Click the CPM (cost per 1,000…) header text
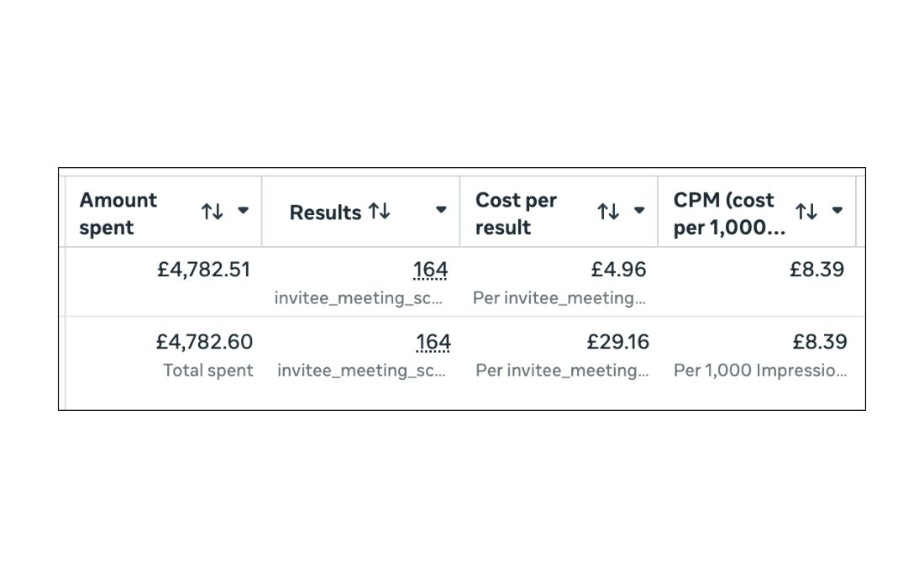Screen dimensions: 924x578 [x=727, y=213]
